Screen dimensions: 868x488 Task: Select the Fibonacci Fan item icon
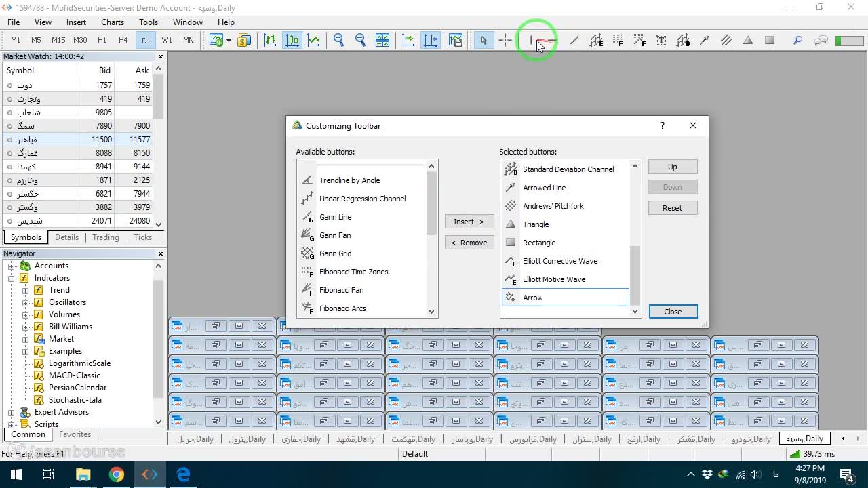pyautogui.click(x=307, y=290)
